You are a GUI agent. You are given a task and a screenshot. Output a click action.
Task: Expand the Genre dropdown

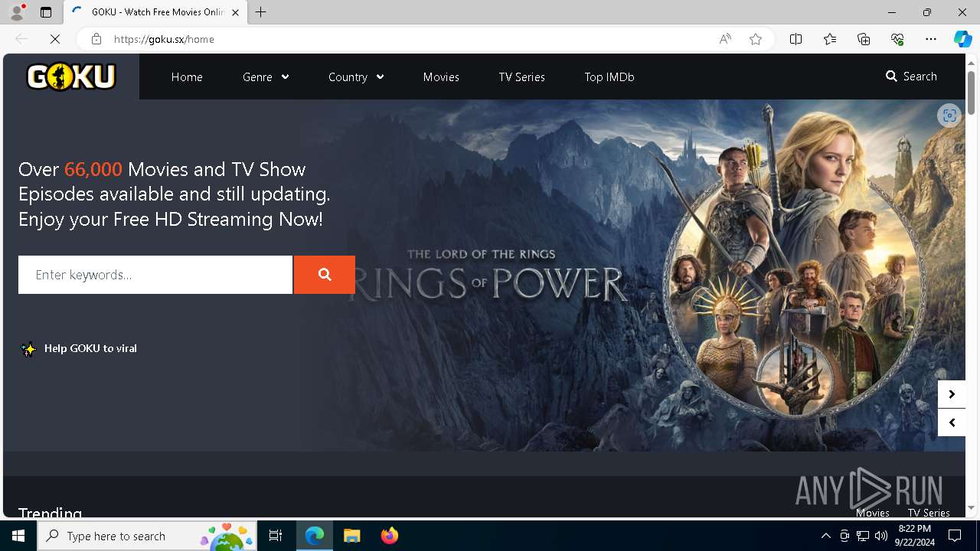pos(266,77)
